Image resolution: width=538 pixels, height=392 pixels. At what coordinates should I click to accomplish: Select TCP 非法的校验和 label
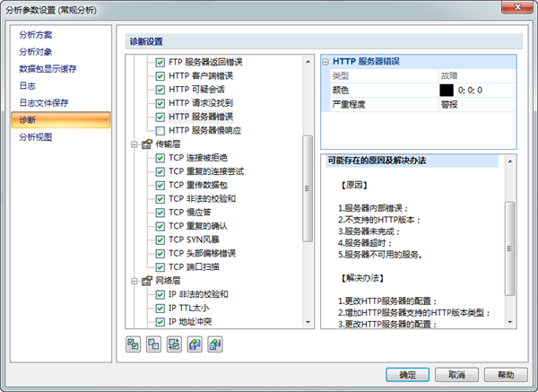(202, 199)
